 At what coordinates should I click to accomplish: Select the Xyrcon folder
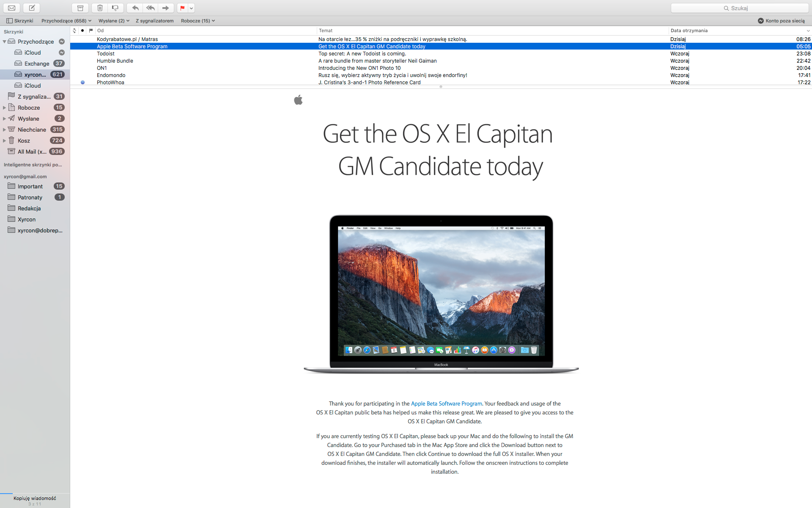(x=35, y=219)
